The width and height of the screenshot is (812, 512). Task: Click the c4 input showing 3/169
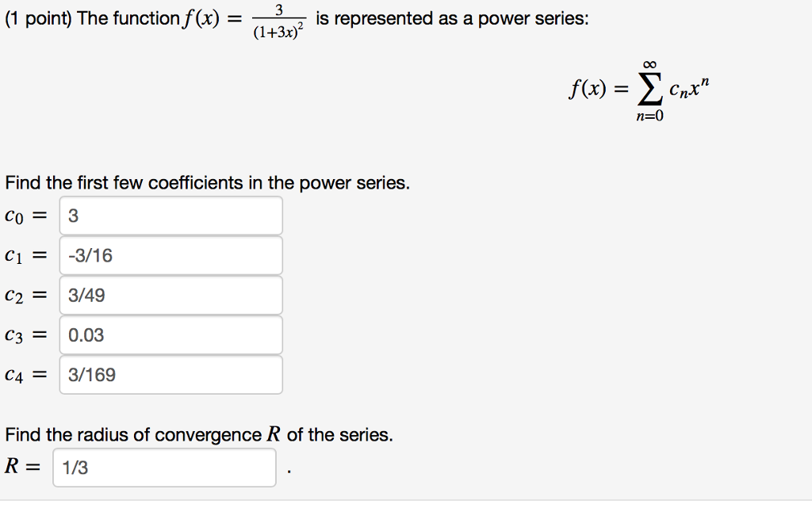[x=170, y=375]
